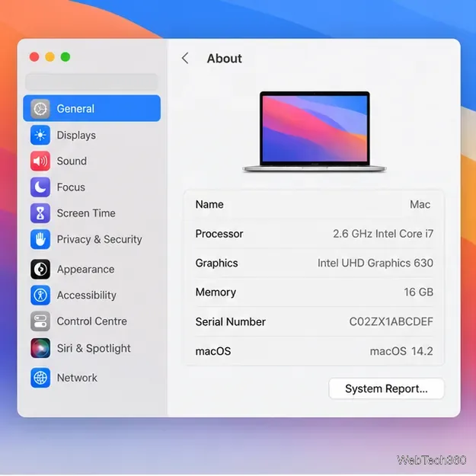This screenshot has width=476, height=476.
Task: Click the Processor row label
Action: point(219,234)
